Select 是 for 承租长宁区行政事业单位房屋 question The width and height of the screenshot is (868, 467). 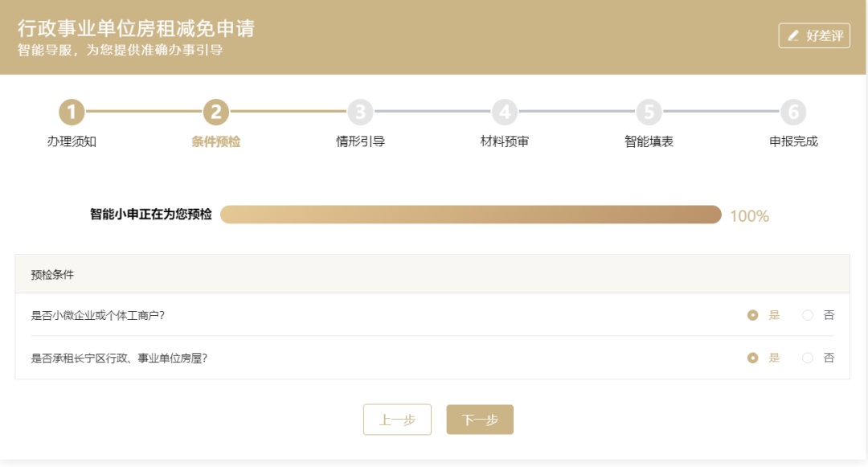753,358
